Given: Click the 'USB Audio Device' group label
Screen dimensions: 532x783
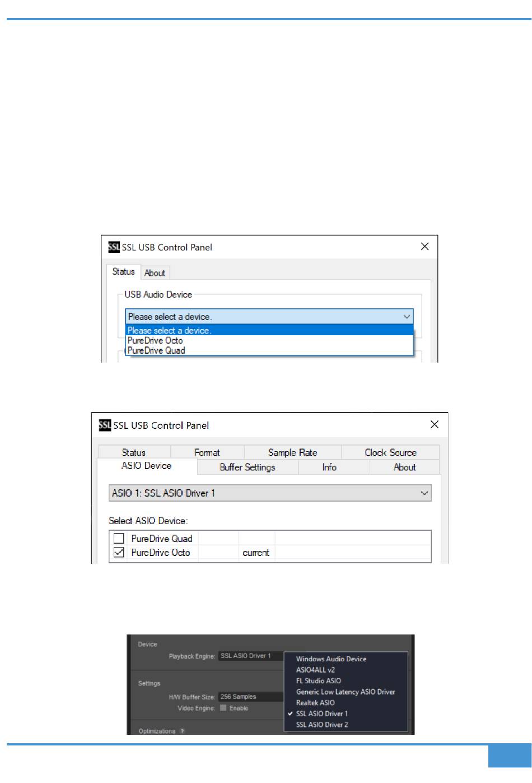Looking at the screenshot, I should coord(158,294).
